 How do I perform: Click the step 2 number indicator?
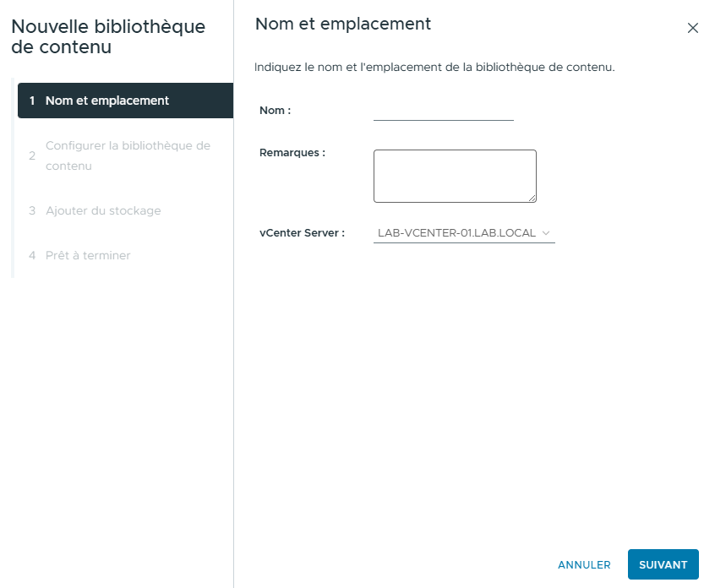point(32,155)
